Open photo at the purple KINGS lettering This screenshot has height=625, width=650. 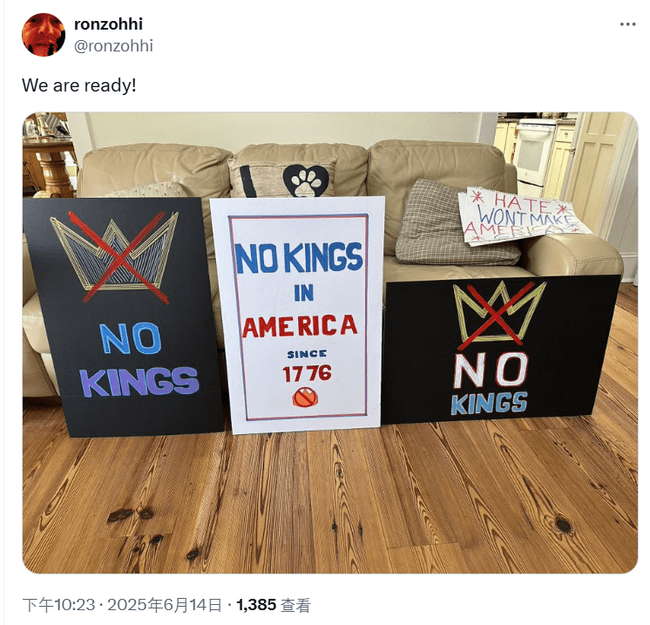click(140, 381)
